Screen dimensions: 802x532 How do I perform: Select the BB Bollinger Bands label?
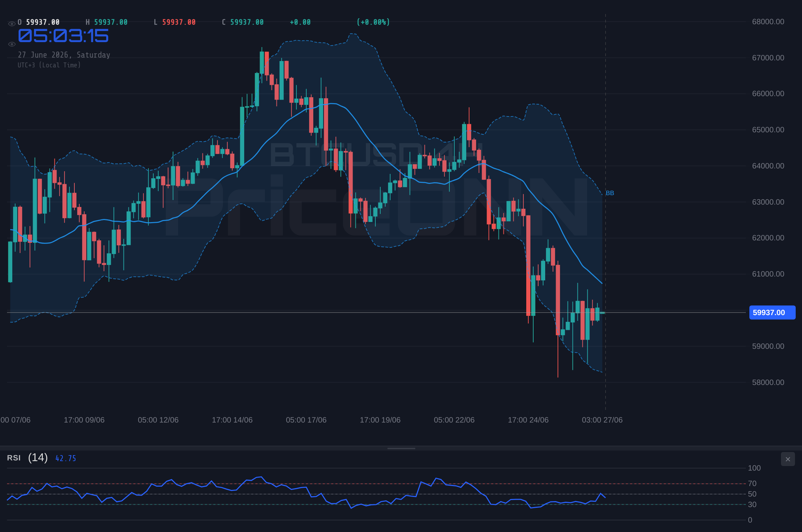tap(610, 193)
